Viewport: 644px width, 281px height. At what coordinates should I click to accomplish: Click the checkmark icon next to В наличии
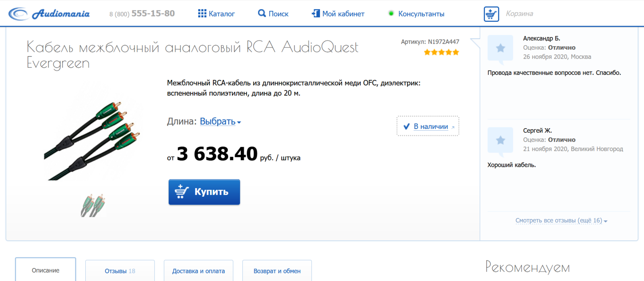tap(406, 126)
